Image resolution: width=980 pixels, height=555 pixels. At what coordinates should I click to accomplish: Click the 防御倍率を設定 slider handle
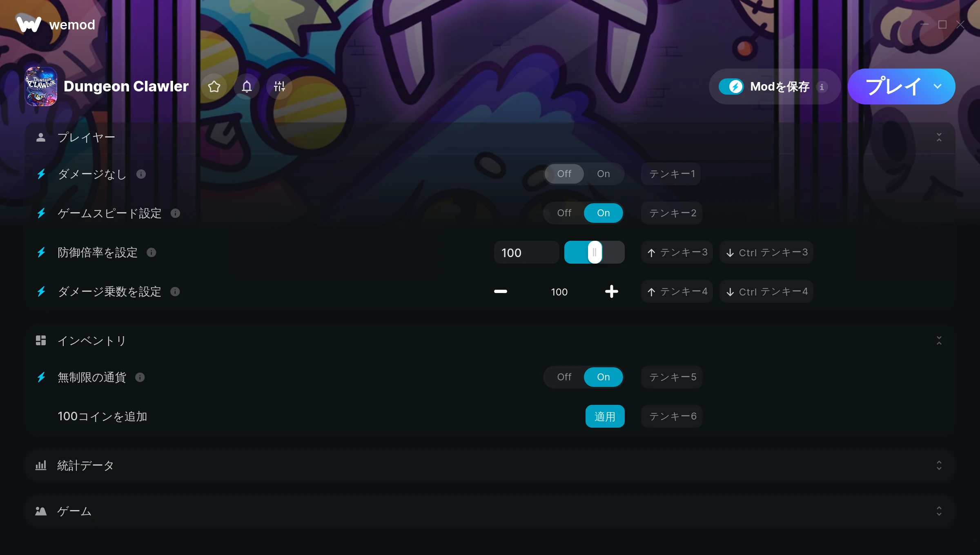pos(595,252)
